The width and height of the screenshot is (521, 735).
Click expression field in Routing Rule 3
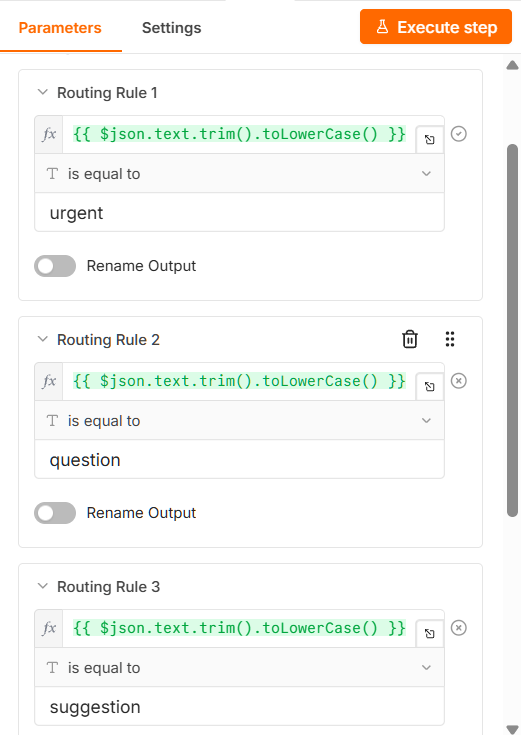pos(239,629)
